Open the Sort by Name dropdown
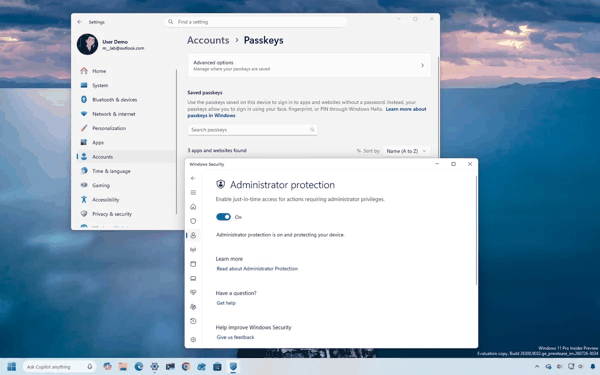Image resolution: width=600 pixels, height=375 pixels. tap(406, 151)
